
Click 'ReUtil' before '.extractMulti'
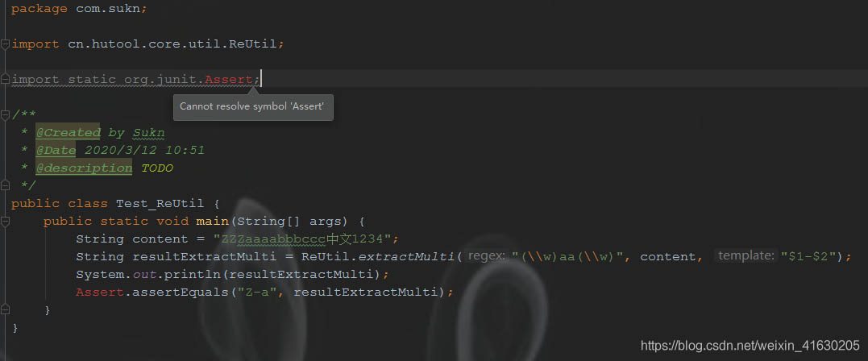[325, 257]
